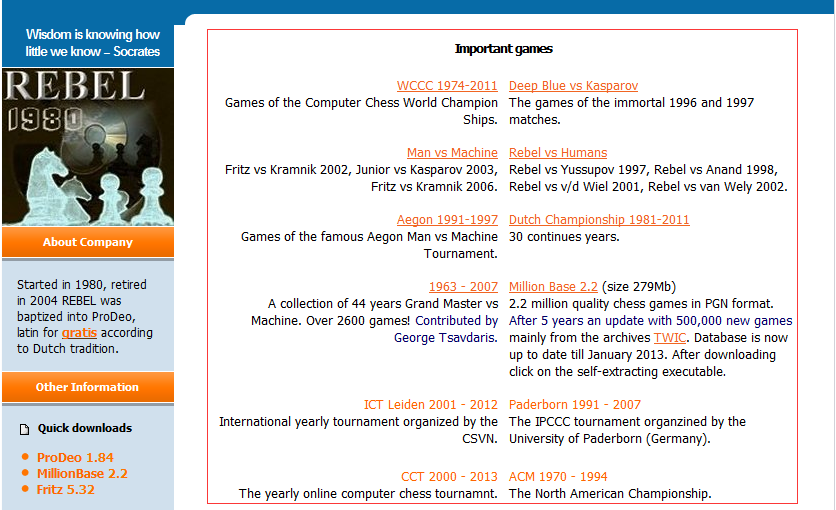Click the About Company header button
The height and width of the screenshot is (510, 836).
coord(88,242)
